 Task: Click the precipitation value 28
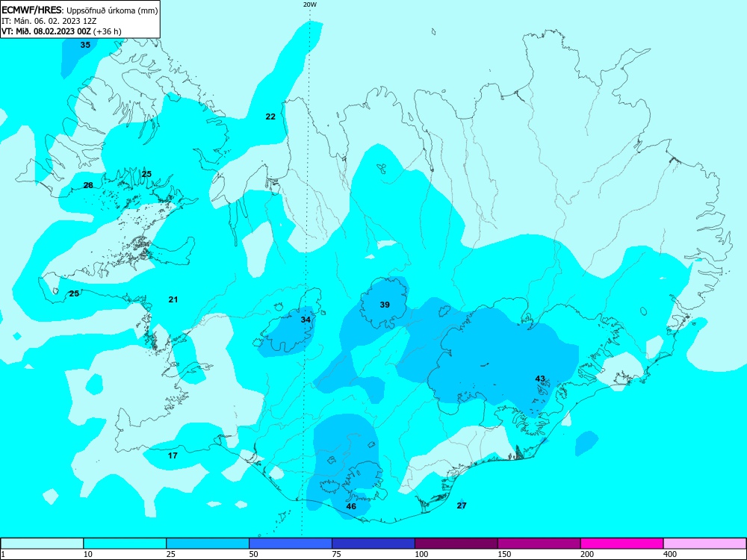click(88, 185)
